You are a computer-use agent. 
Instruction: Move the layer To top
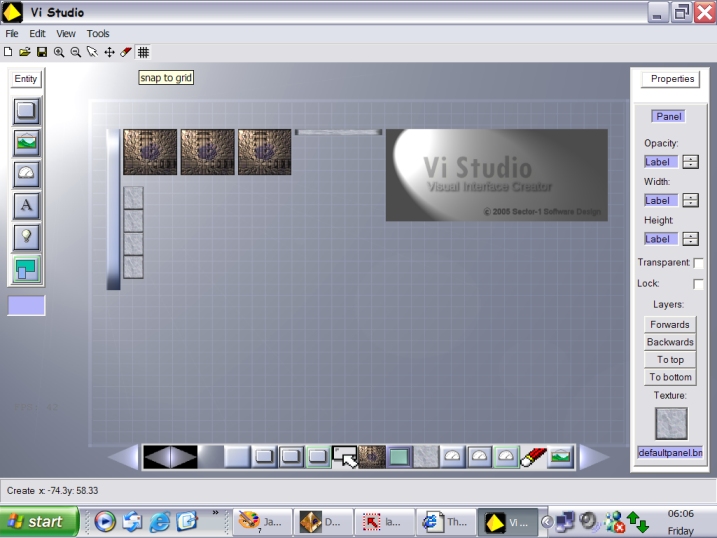(670, 360)
